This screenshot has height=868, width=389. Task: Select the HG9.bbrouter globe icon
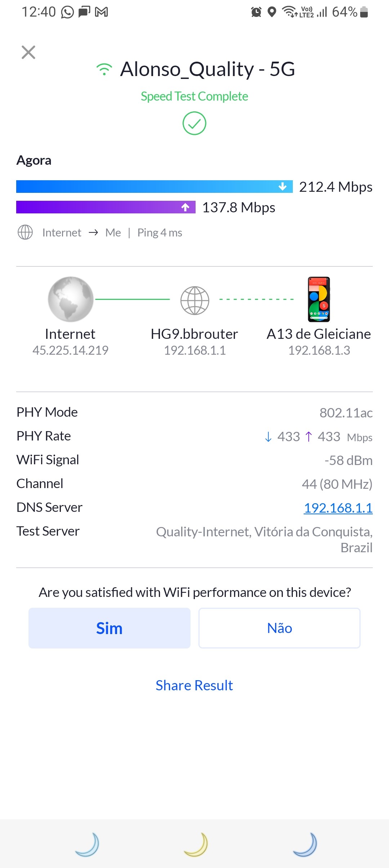[x=194, y=300]
